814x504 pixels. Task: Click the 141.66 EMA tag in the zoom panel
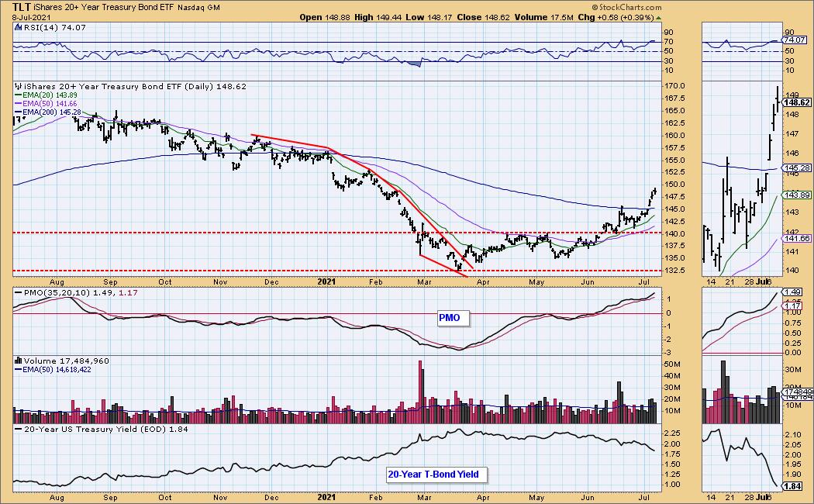pyautogui.click(x=798, y=239)
